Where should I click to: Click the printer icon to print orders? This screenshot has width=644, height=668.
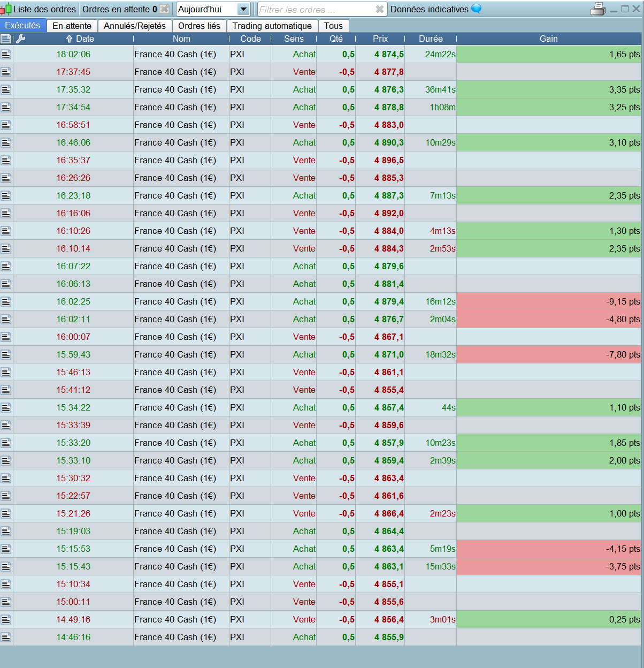pos(597,10)
